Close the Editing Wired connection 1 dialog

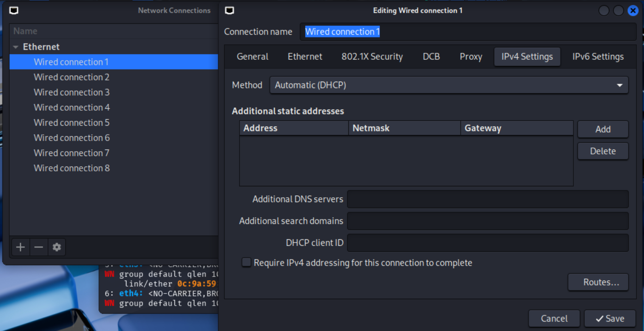633,11
